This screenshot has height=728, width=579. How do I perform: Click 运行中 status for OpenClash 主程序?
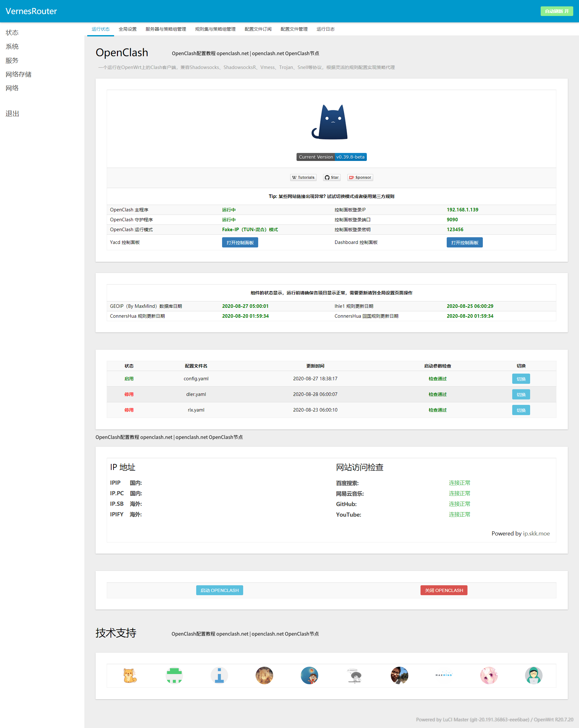229,210
